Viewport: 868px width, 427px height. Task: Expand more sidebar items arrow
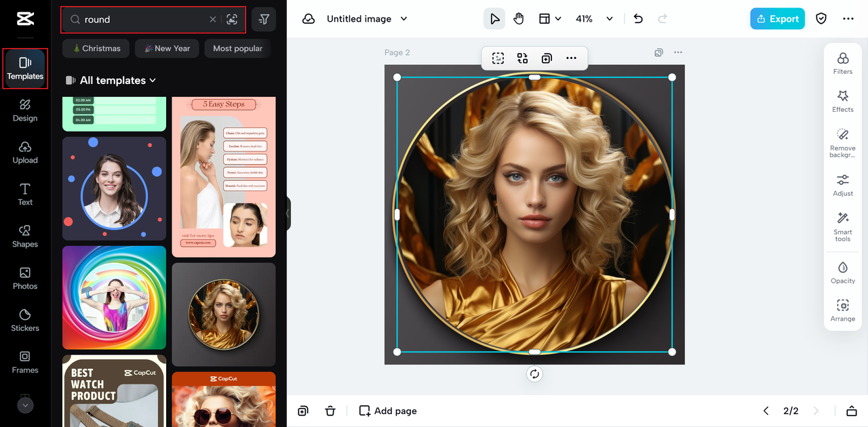coord(25,405)
